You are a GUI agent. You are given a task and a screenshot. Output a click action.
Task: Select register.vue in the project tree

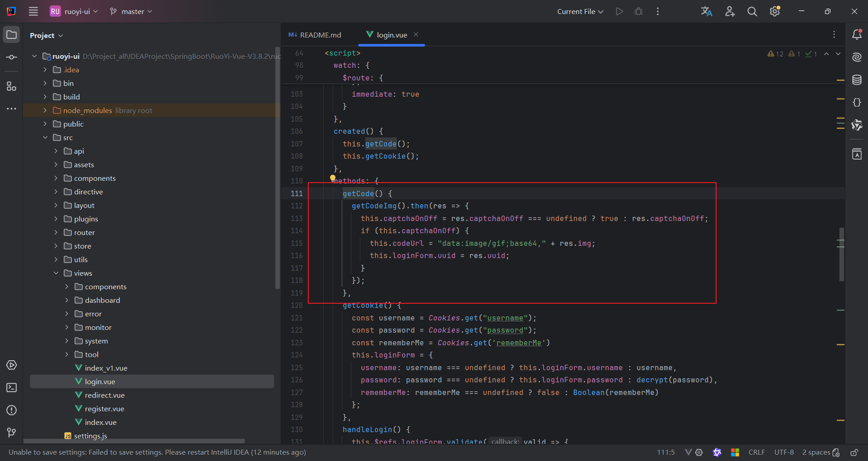104,409
